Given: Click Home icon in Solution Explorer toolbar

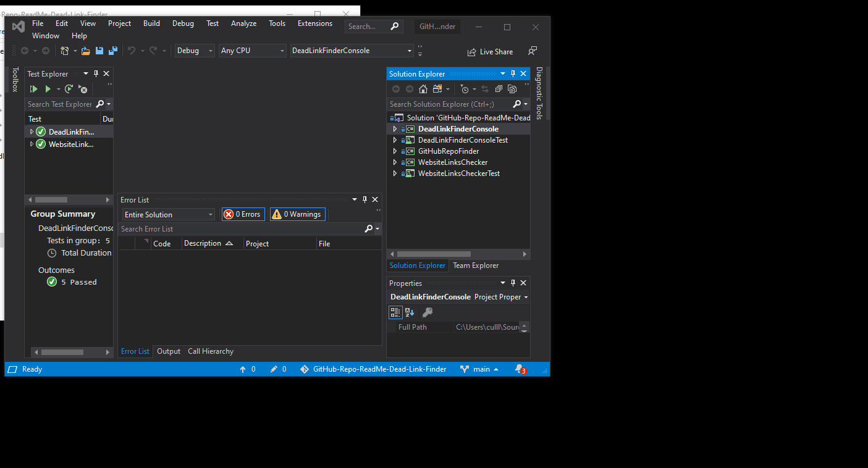Looking at the screenshot, I should (x=423, y=89).
